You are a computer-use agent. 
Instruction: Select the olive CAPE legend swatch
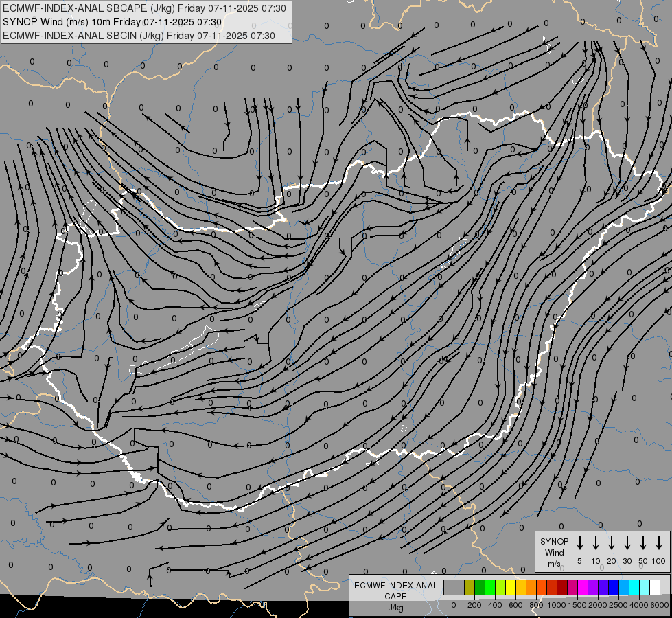(470, 587)
